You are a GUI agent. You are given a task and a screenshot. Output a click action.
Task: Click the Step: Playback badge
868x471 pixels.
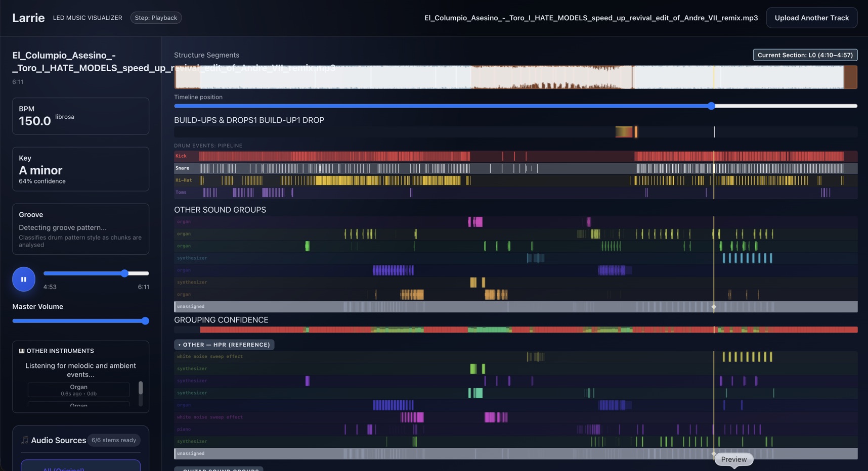(156, 18)
